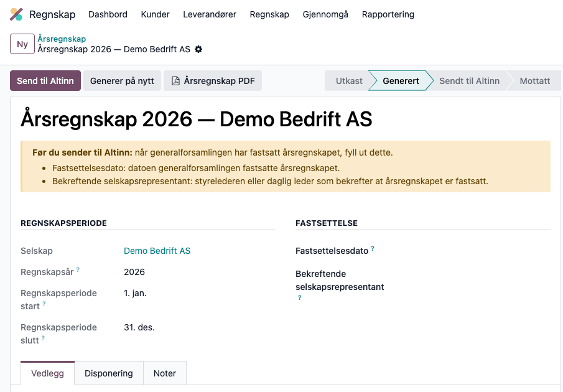Switch to the Vedlegg tab
Viewport: 563px width, 392px height.
tap(47, 373)
